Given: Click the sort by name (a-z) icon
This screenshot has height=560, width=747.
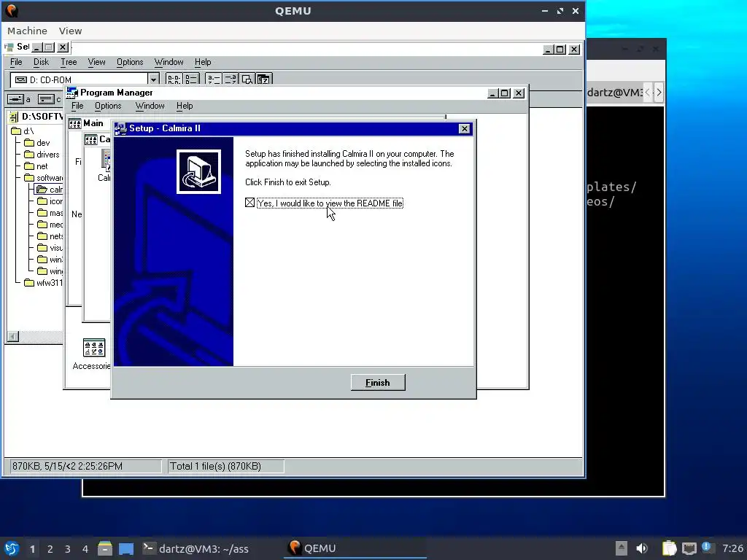Looking at the screenshot, I should (x=213, y=79).
